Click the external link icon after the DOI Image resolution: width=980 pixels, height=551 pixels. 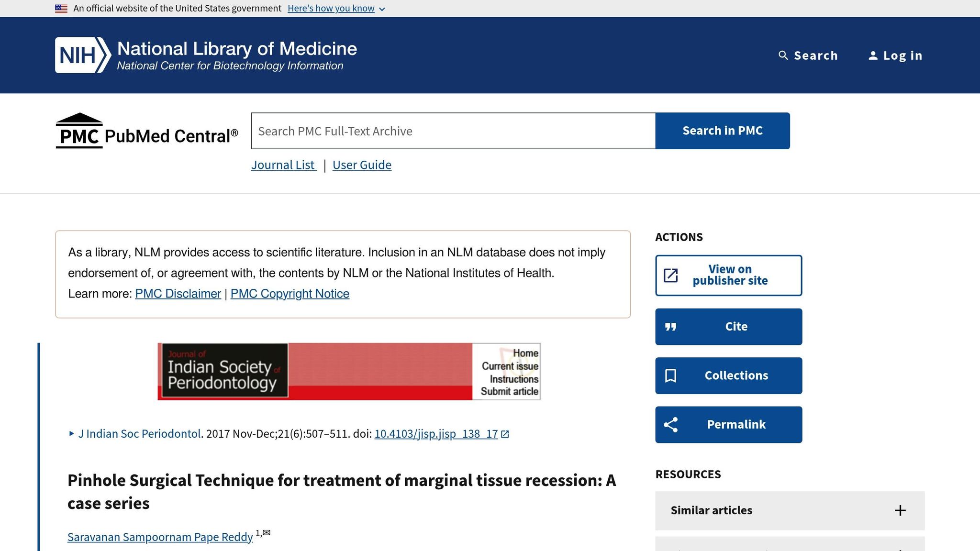[x=505, y=434]
